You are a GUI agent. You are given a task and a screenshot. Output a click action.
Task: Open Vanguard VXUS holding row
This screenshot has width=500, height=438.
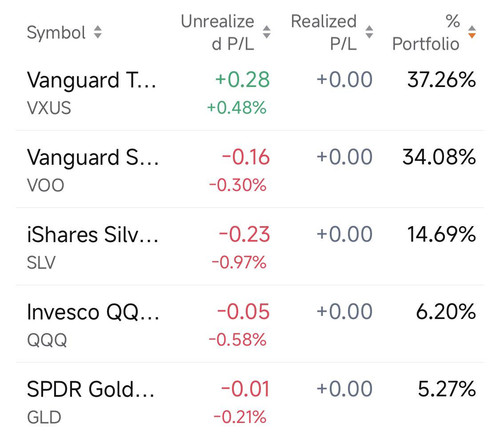(250, 93)
